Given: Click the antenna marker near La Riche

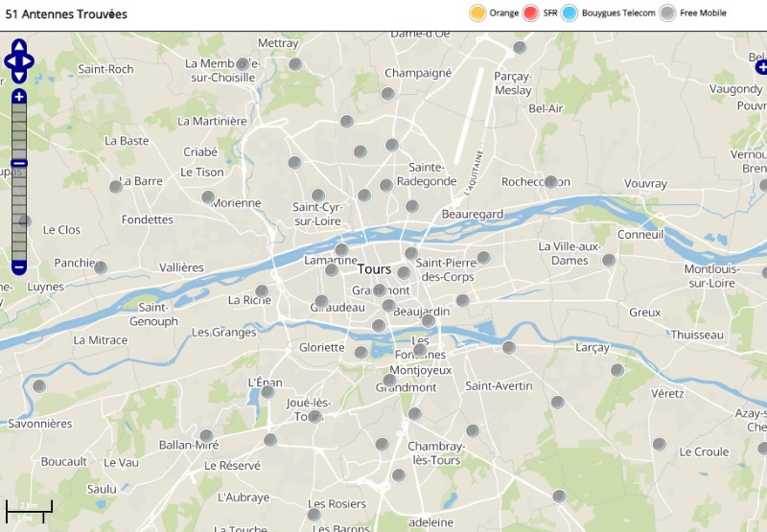Looking at the screenshot, I should [262, 290].
